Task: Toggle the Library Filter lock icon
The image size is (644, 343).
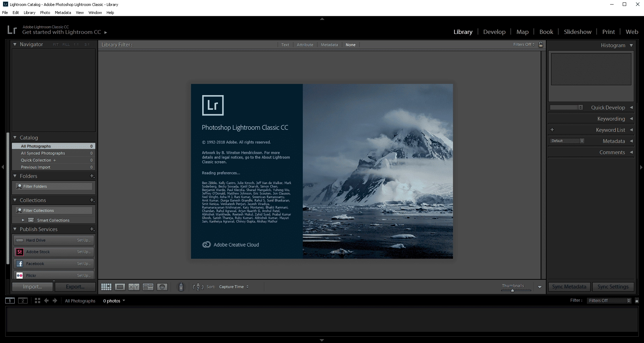Action: point(541,44)
